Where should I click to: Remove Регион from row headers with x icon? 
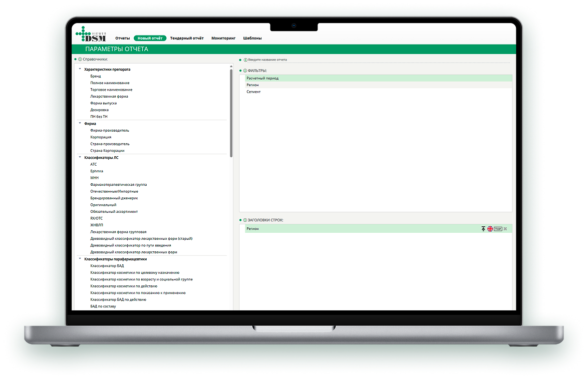[505, 228]
